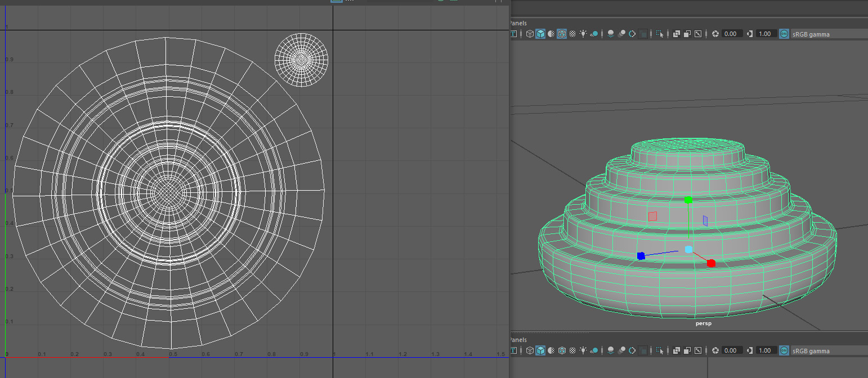Toggle view transform ON button in persp panel

[x=784, y=34]
